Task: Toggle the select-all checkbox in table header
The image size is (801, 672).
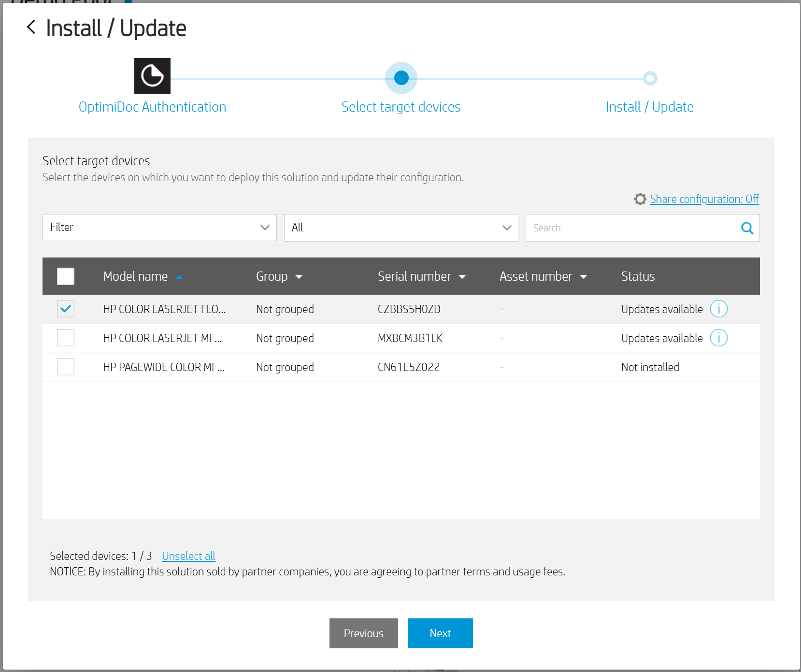Action: pos(66,276)
